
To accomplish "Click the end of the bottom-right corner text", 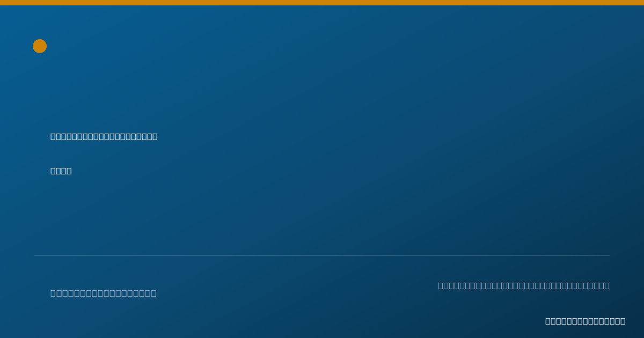I will [x=622, y=321].
